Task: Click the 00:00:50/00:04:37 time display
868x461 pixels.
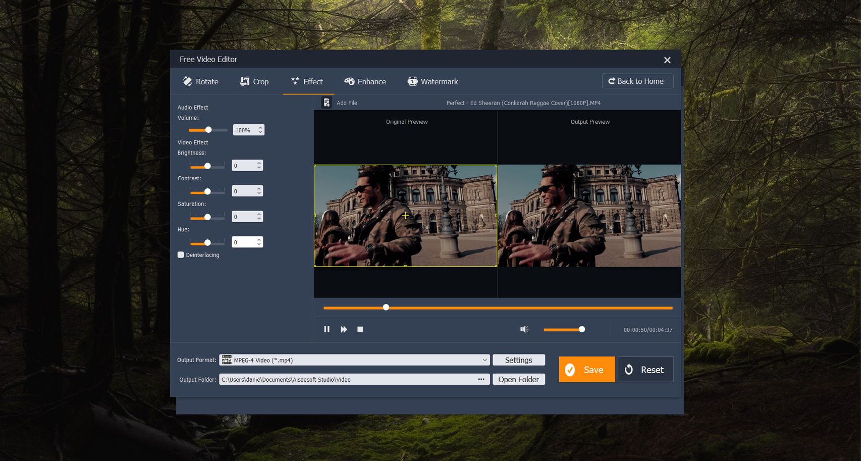Action: (x=648, y=330)
